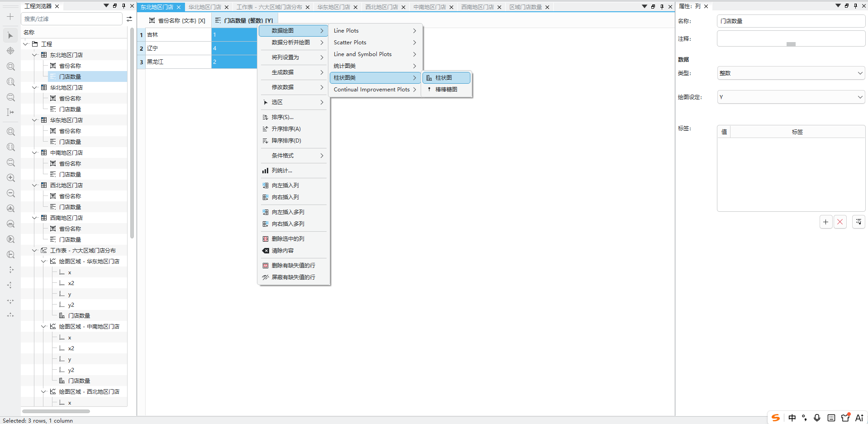
Task: Choose 升序排序(A) ascending sort
Action: pyautogui.click(x=294, y=129)
